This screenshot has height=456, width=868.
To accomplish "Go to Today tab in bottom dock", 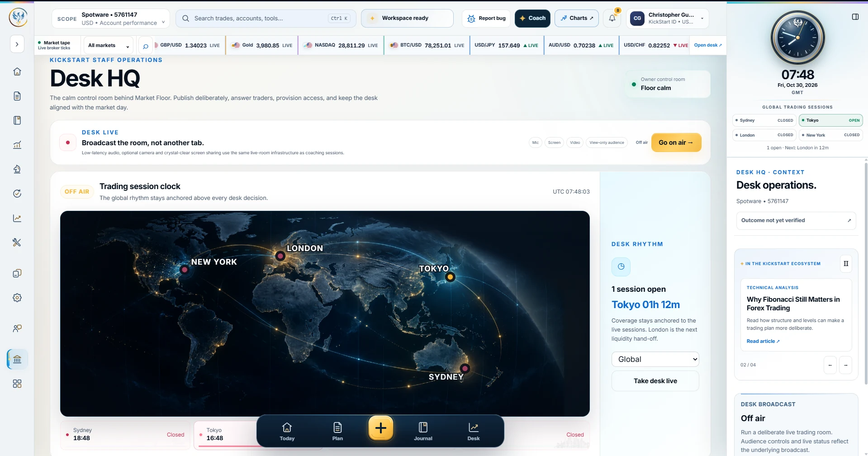I will pos(287,432).
